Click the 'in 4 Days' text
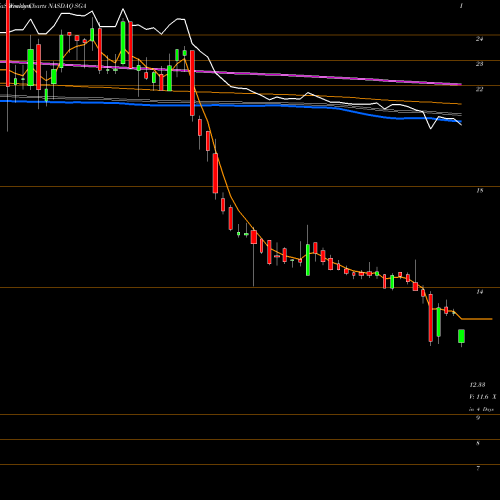The height and width of the screenshot is (500, 500). tap(481, 409)
